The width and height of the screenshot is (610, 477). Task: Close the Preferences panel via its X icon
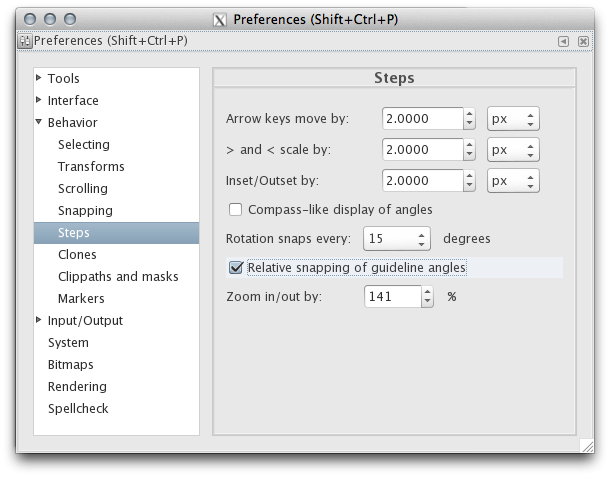point(583,41)
